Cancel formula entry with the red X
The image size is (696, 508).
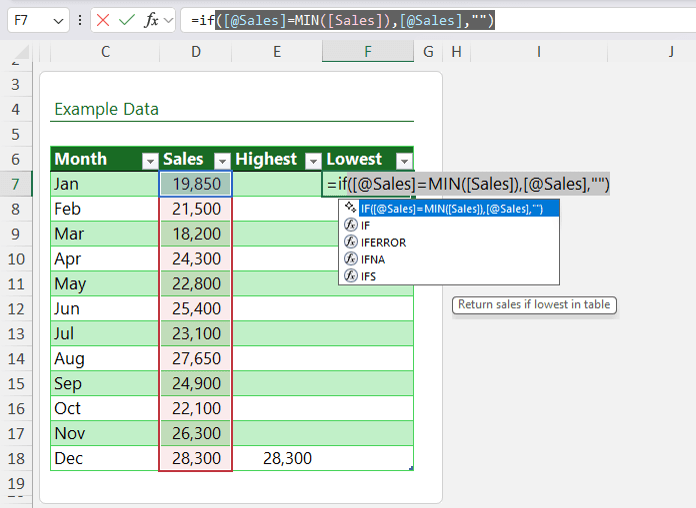click(x=103, y=20)
